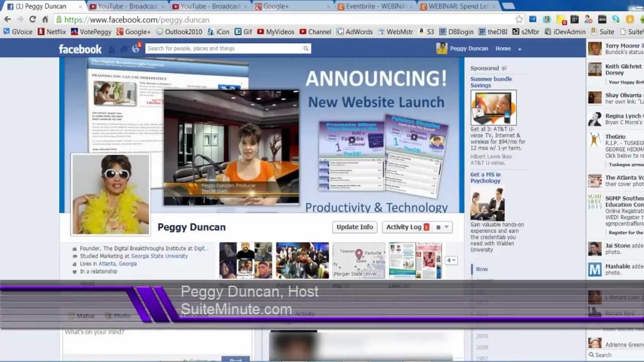
Task: Open Peggy Duncan profile link in header
Action: (462, 49)
